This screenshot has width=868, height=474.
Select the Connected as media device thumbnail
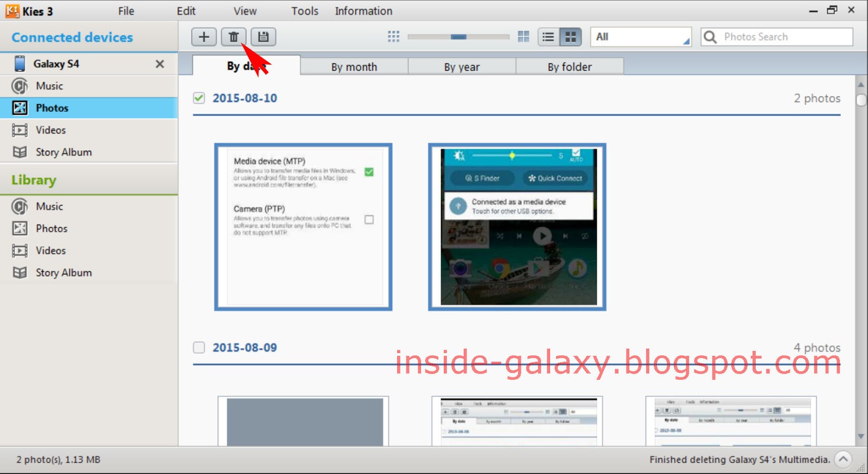[517, 227]
